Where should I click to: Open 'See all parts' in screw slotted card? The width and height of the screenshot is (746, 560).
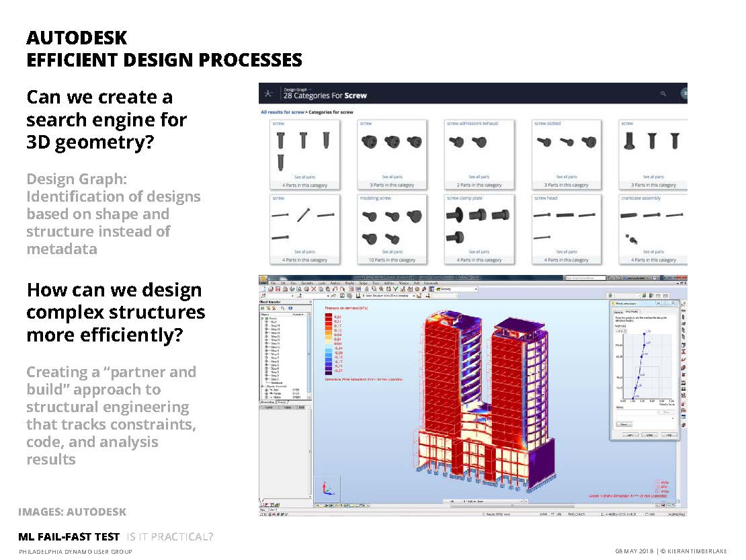[x=566, y=177]
